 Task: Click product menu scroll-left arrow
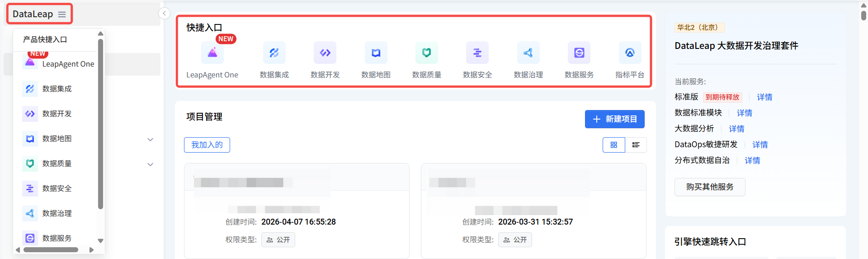(x=18, y=249)
